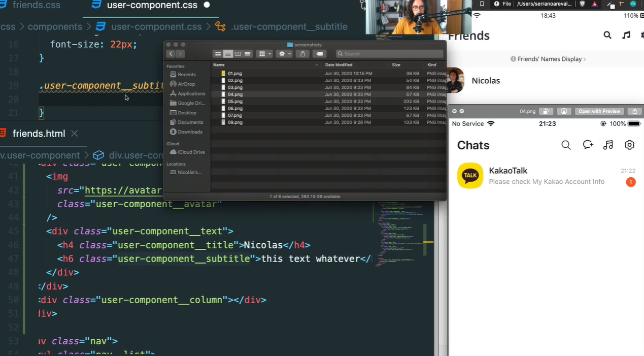Click the friends.html minimap
The width and height of the screenshot is (644, 356).
pos(400,234)
